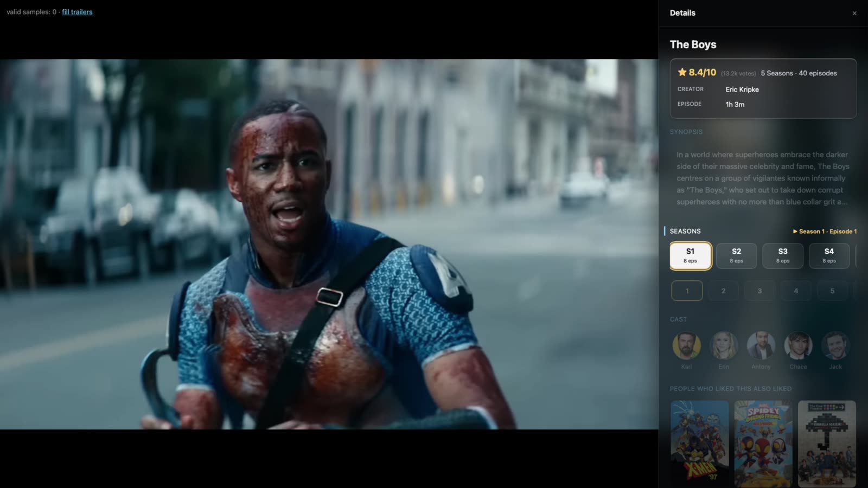
Task: Choose episode 4 button
Action: pos(796,291)
